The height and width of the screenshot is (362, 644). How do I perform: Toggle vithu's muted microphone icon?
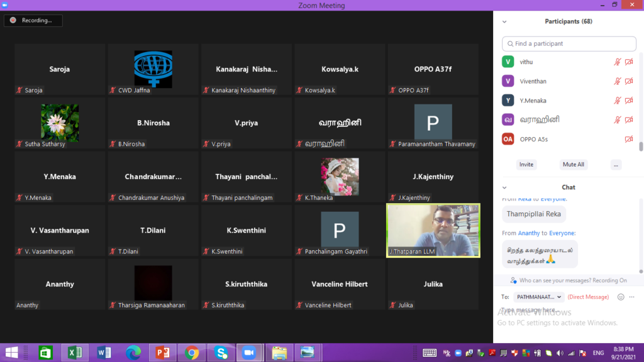click(x=617, y=62)
